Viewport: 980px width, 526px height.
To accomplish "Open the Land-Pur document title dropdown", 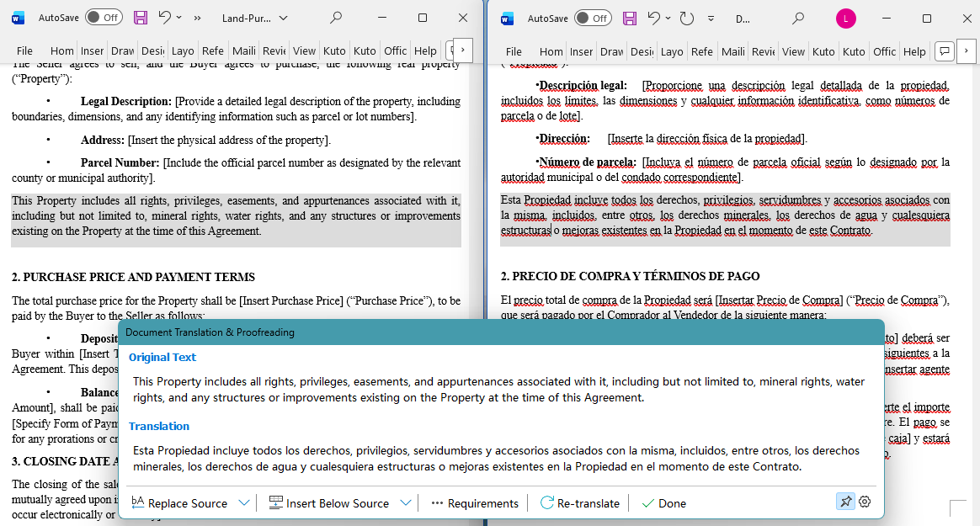I will click(x=284, y=17).
